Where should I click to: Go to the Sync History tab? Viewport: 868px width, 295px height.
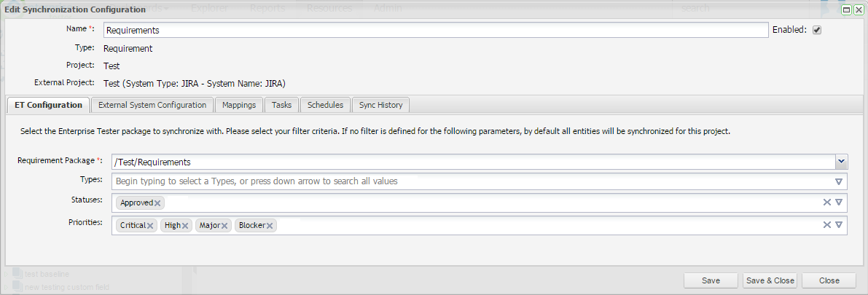(380, 105)
